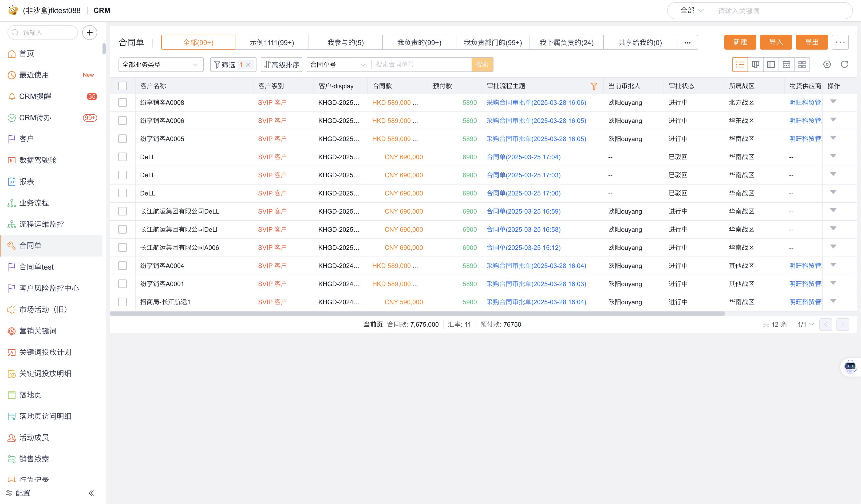
Task: Open 报表 report icon
Action: [12, 181]
